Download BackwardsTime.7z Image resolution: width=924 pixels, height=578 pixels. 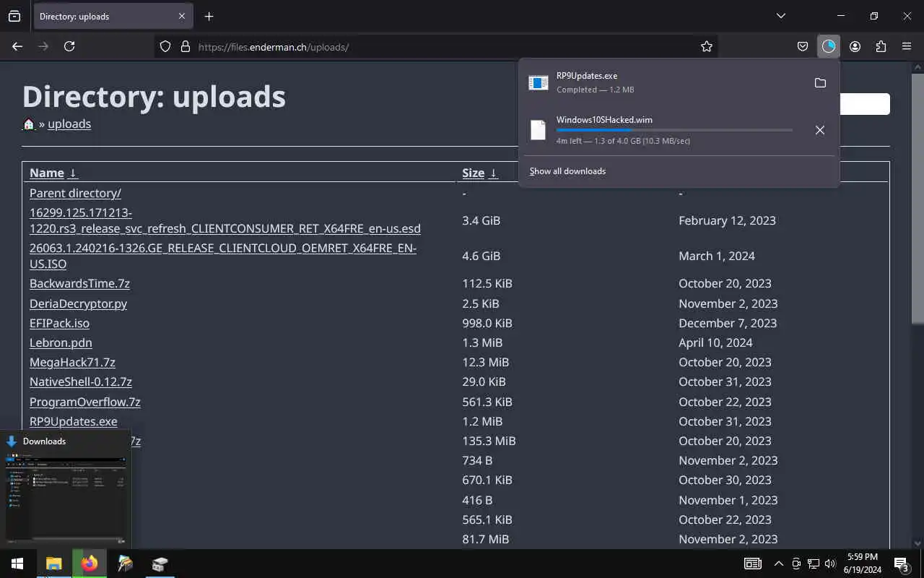[x=79, y=283]
